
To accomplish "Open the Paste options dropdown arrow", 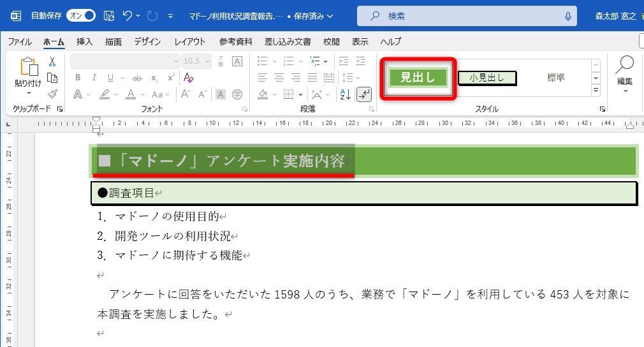I will (29, 93).
